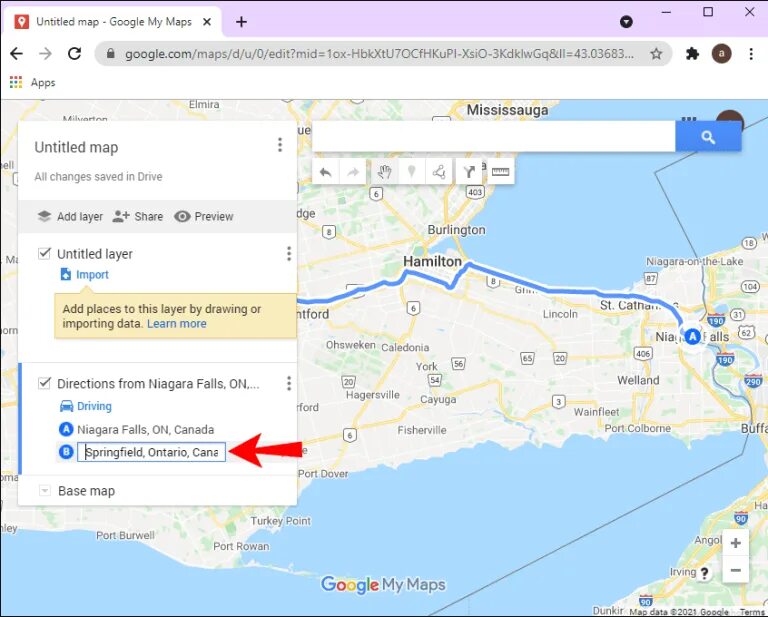Click the A pin on the map
This screenshot has height=617, width=768.
[693, 336]
